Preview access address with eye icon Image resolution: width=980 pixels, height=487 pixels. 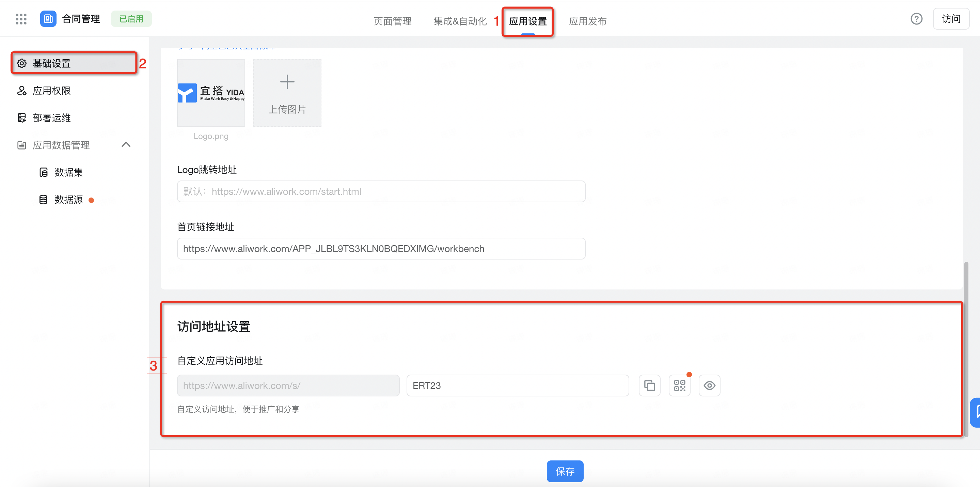coord(709,386)
